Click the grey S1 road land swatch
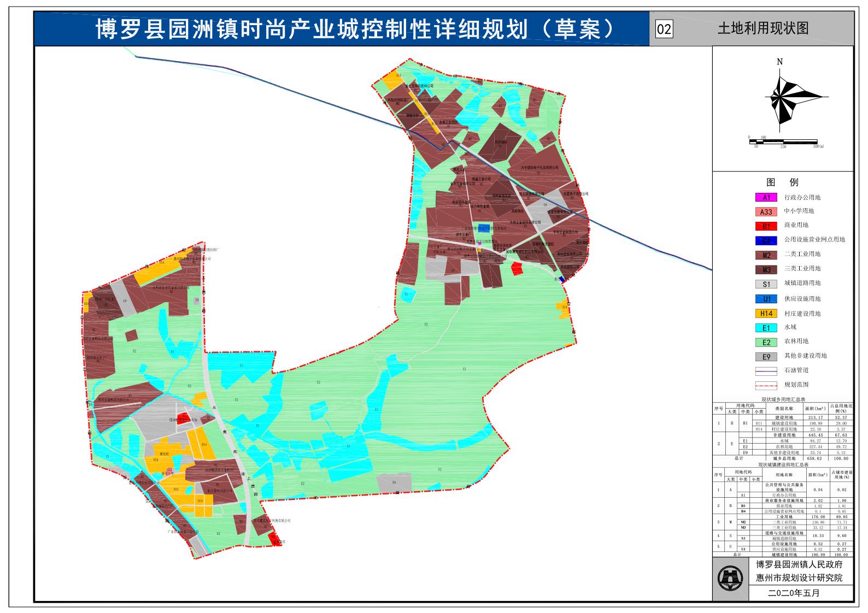 pyautogui.click(x=766, y=284)
